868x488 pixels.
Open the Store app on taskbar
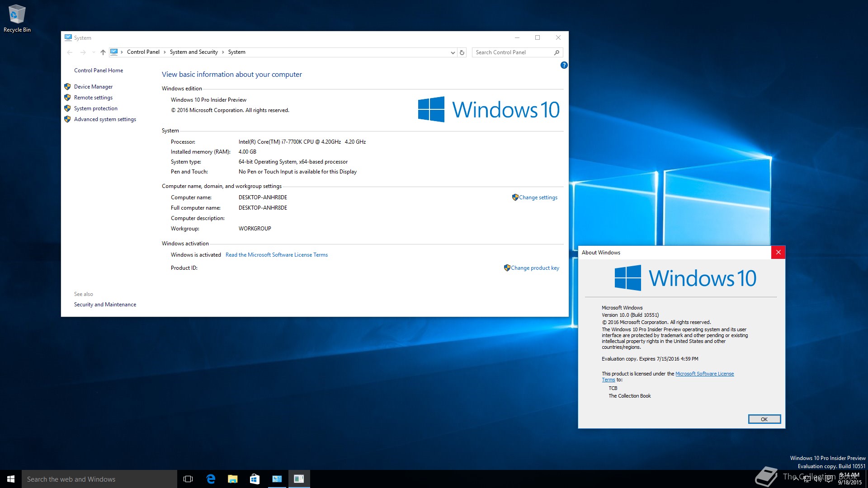[255, 479]
